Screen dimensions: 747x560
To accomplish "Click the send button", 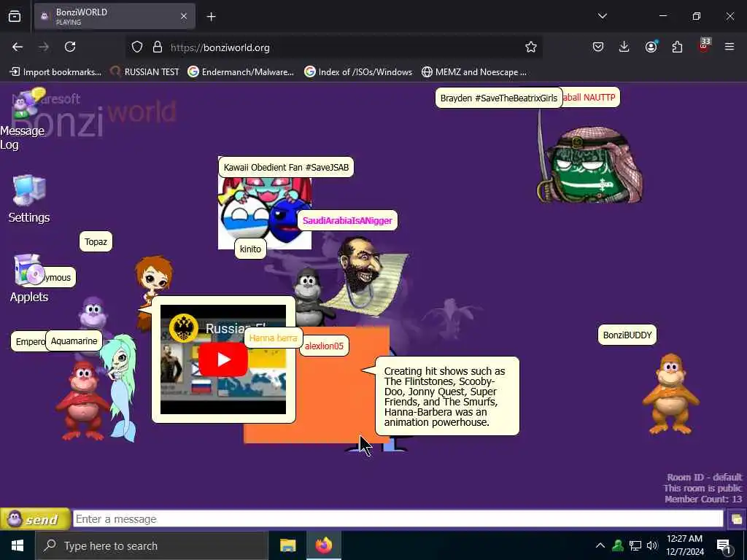I will (35, 519).
